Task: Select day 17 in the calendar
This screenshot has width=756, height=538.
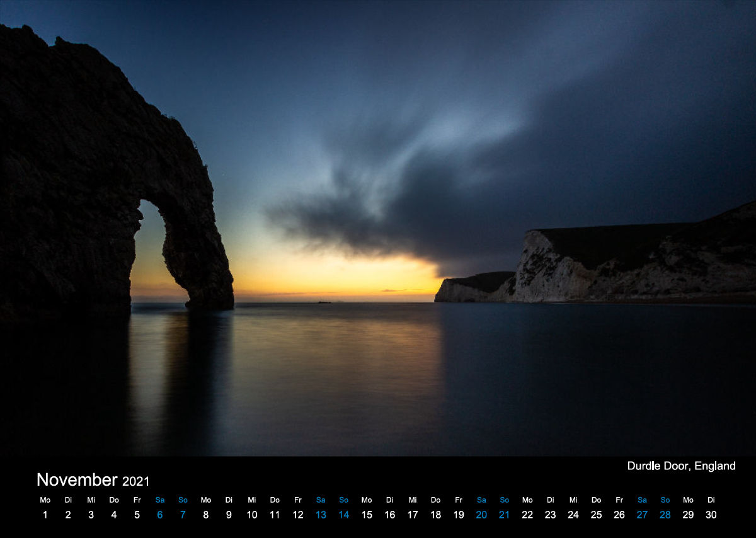Action: pyautogui.click(x=413, y=515)
